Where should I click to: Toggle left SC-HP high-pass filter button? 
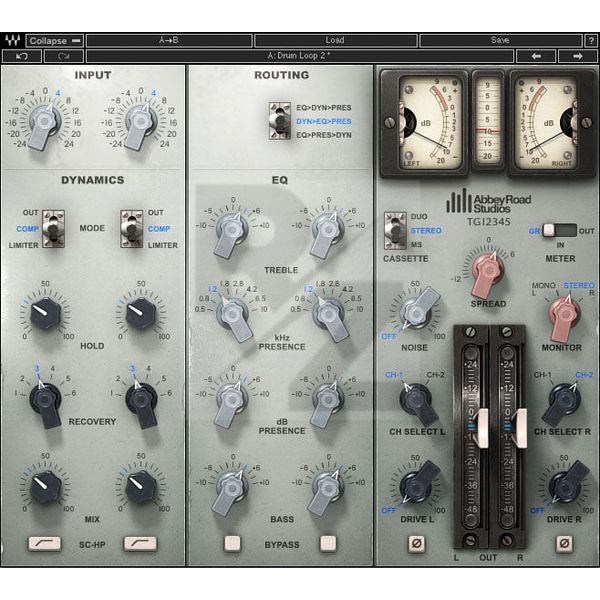(44, 543)
